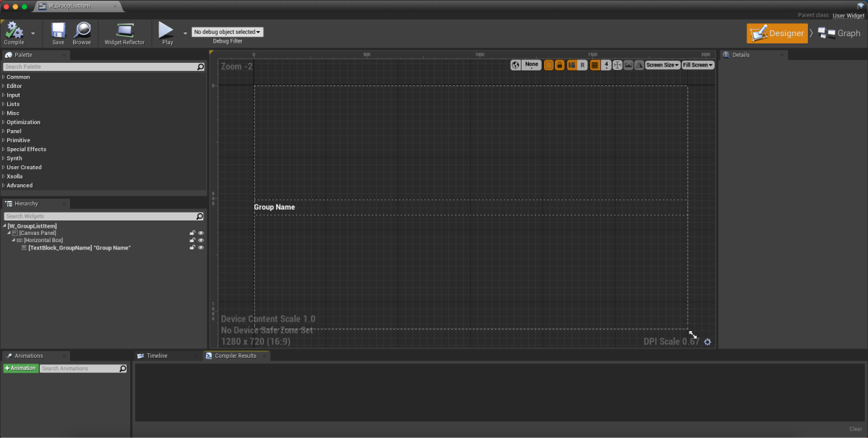Browse to the asset in Content Browser

pyautogui.click(x=82, y=33)
